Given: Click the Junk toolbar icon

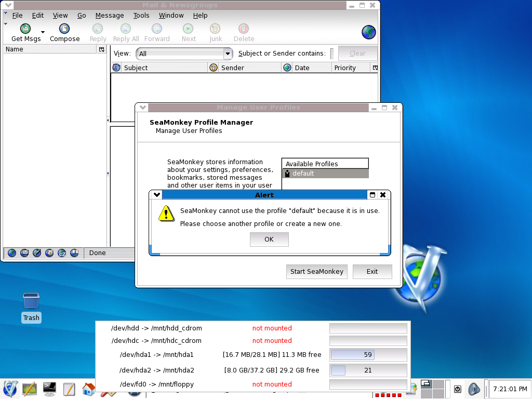Looking at the screenshot, I should coord(215,29).
